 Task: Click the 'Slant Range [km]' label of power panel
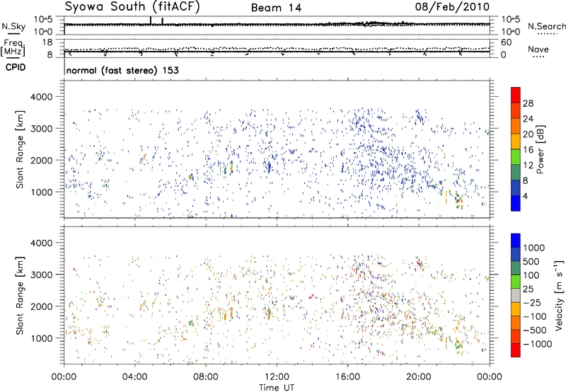(20, 149)
